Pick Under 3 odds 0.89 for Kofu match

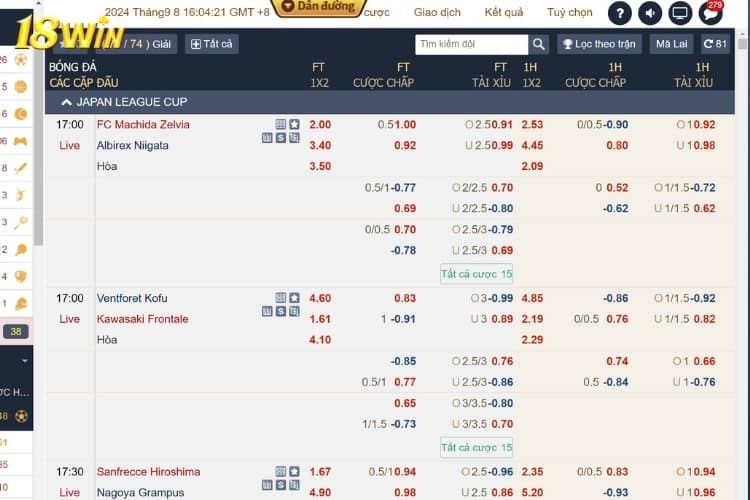click(502, 319)
